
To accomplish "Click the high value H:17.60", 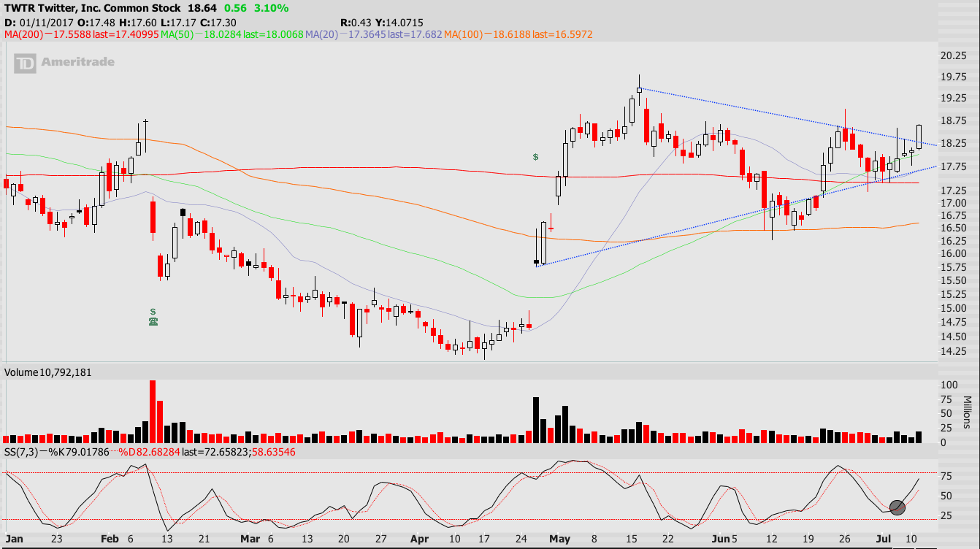I will (138, 23).
